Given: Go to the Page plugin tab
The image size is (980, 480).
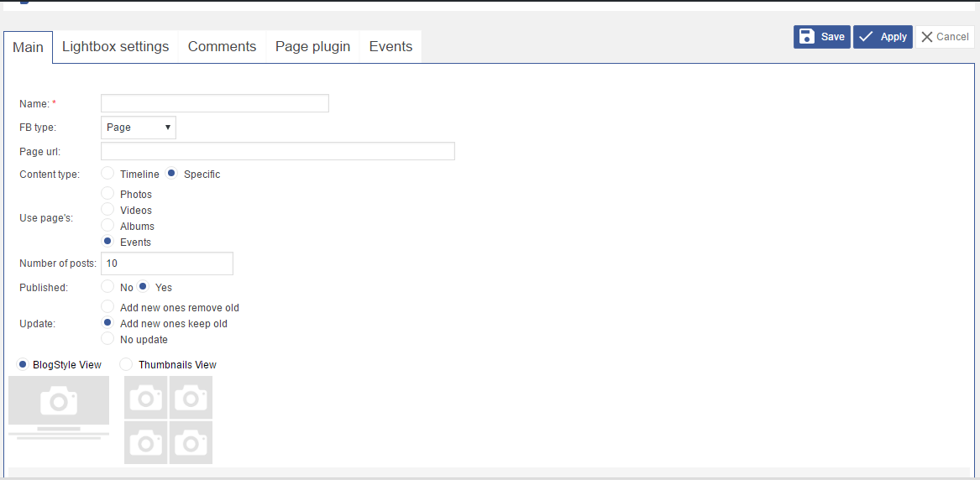Looking at the screenshot, I should (x=312, y=47).
